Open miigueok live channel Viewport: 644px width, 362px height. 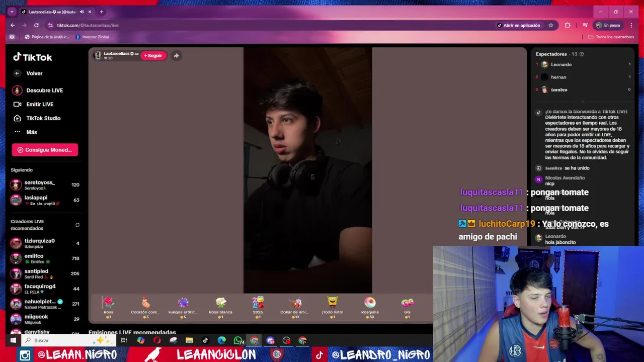[45, 319]
